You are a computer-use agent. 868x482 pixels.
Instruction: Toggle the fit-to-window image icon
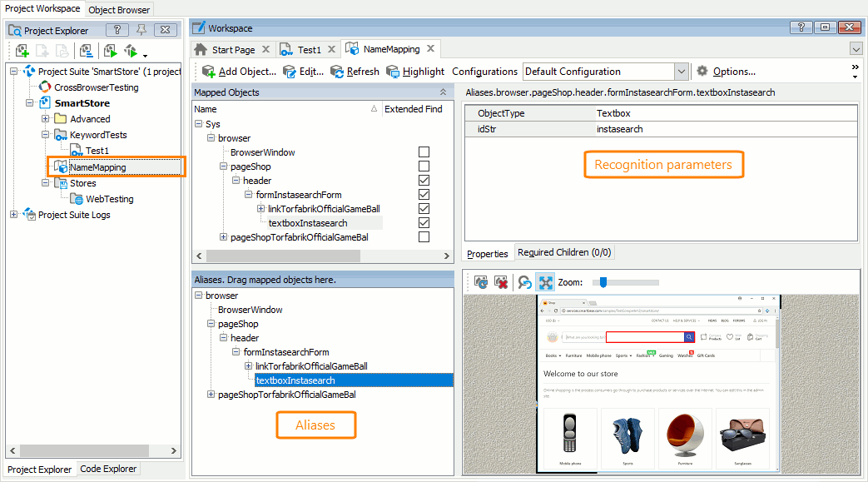click(545, 283)
